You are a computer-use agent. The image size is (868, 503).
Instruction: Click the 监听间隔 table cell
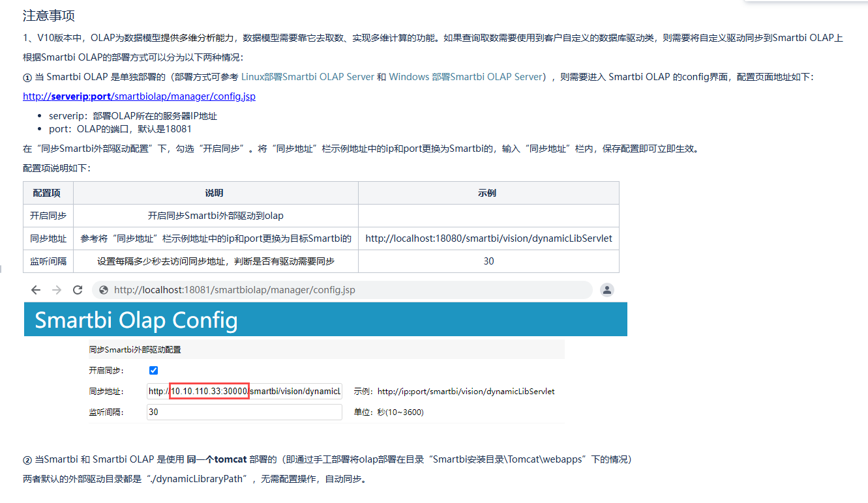[48, 261]
